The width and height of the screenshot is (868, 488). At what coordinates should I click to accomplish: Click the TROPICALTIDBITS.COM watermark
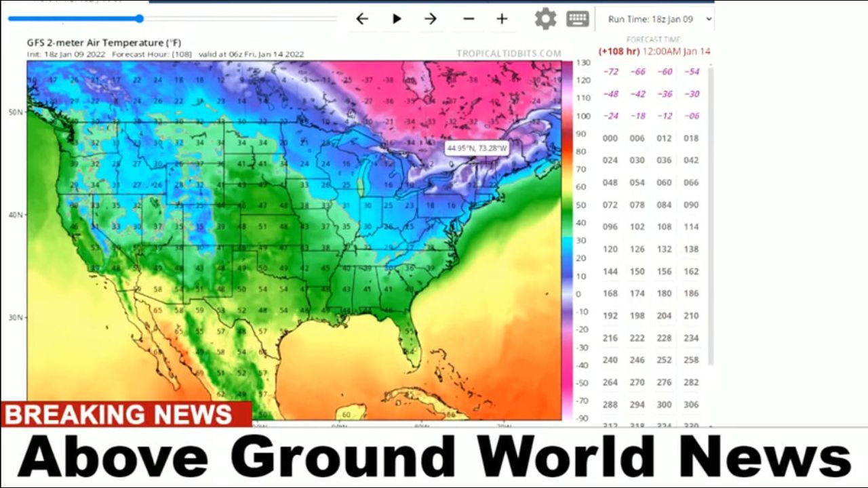tap(509, 54)
